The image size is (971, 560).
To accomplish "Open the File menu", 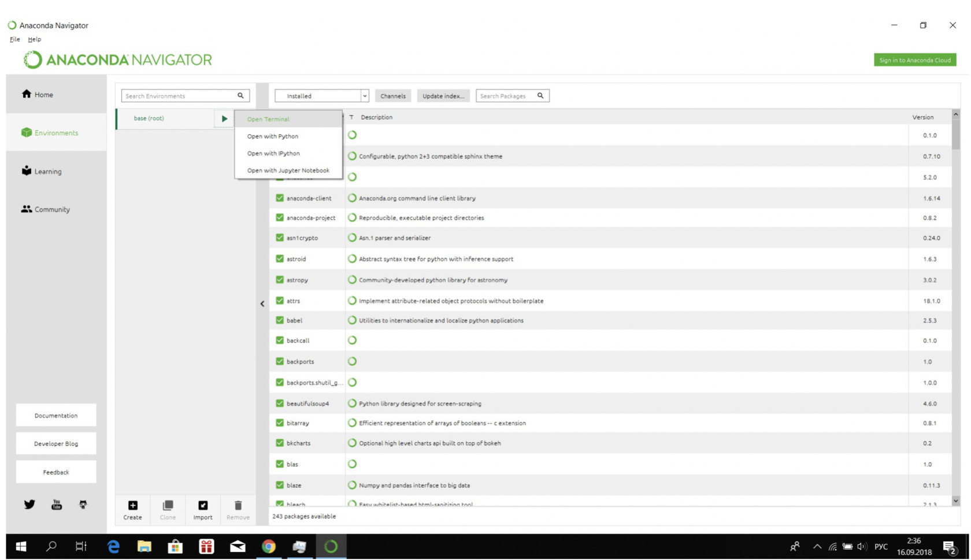I will click(x=15, y=39).
